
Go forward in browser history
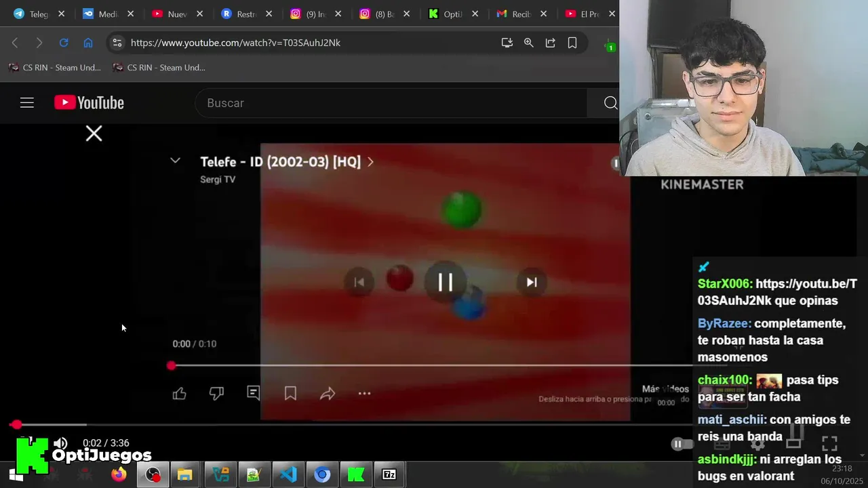pyautogui.click(x=39, y=43)
